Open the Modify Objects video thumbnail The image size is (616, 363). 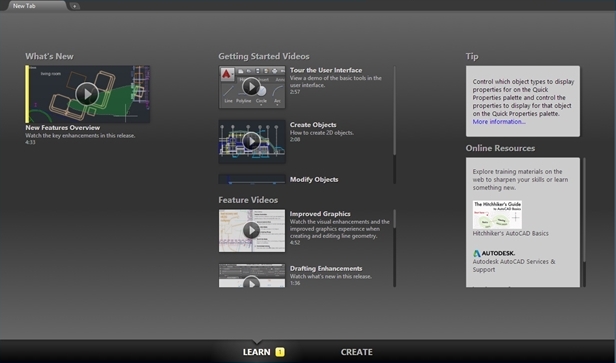(252, 179)
